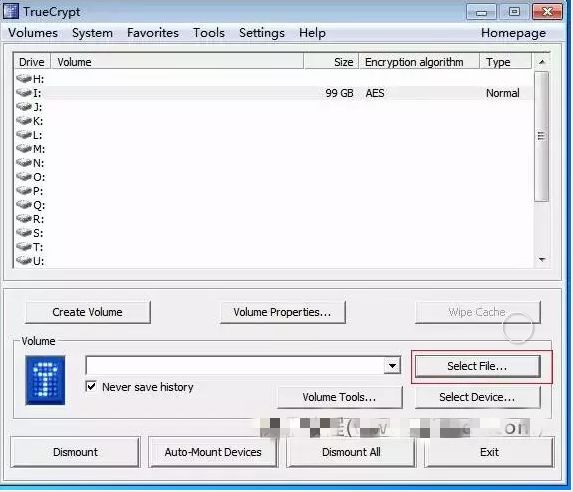
Task: Open the Volumes menu
Action: (x=33, y=33)
